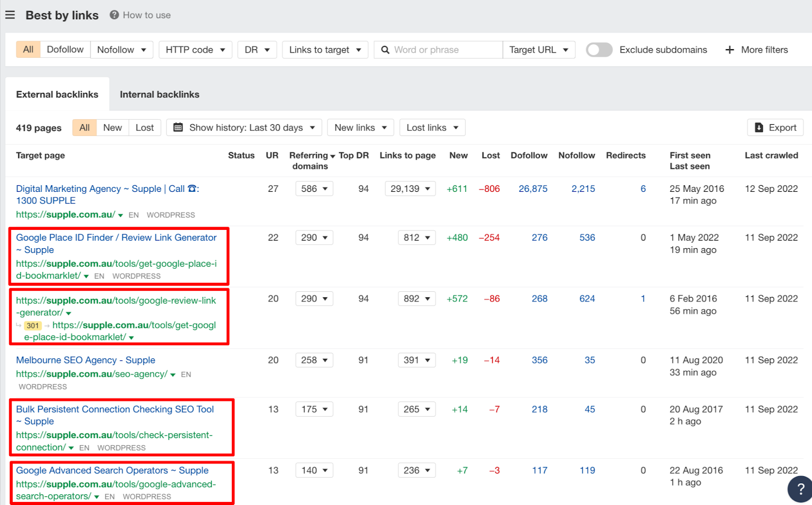
Task: Sort by Top DR column header
Action: pos(354,155)
